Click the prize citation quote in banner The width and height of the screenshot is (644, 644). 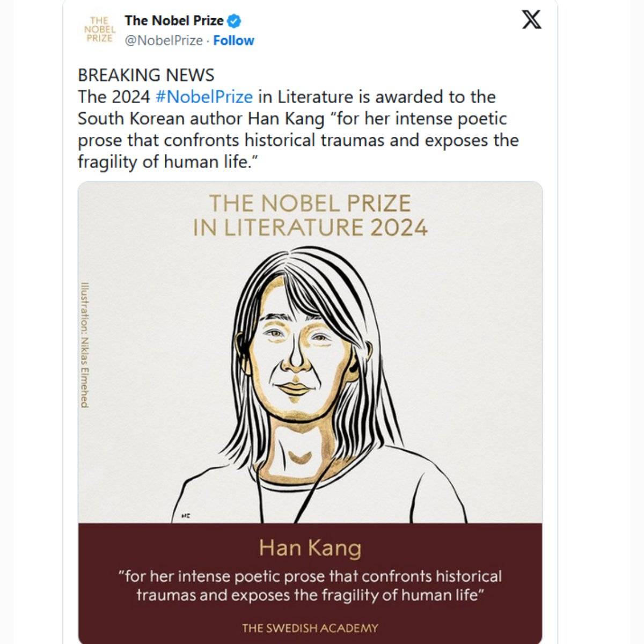click(310, 586)
